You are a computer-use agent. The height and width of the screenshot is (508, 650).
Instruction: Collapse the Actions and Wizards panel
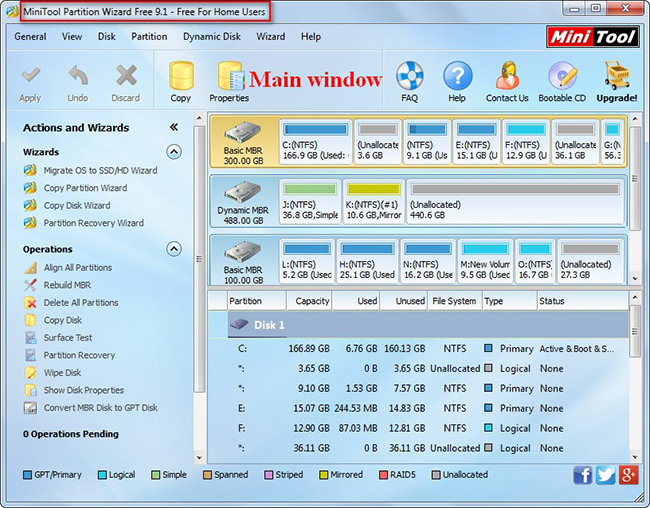174,127
